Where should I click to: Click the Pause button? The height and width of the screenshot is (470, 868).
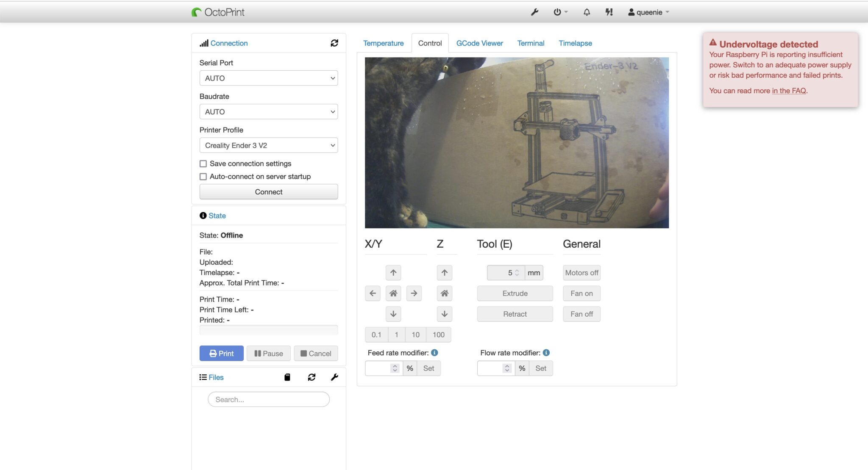[x=269, y=354]
